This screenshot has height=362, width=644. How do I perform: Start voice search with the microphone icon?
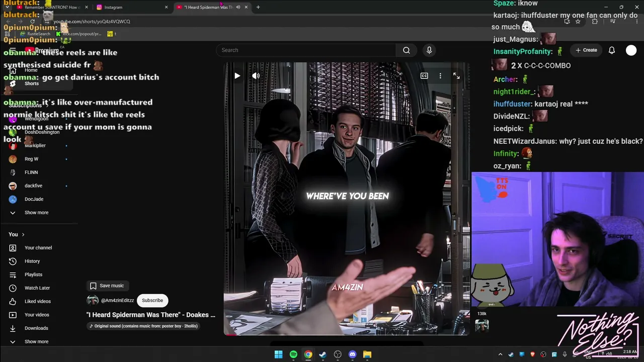point(429,50)
